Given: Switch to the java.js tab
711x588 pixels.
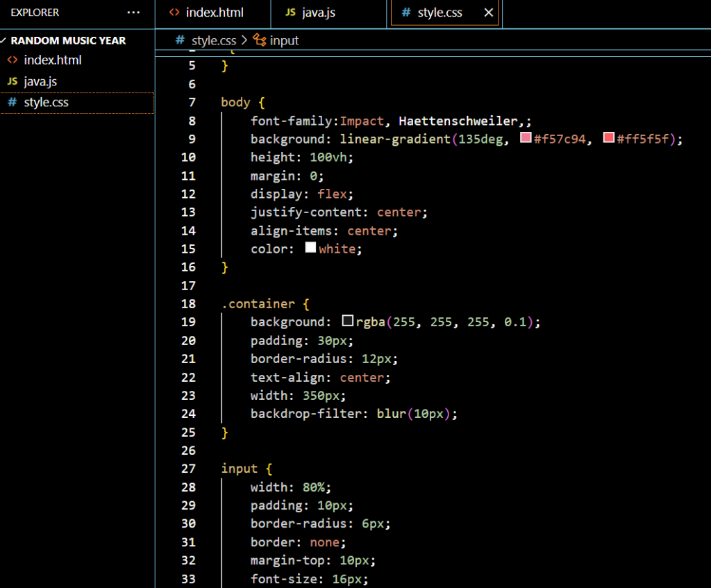Looking at the screenshot, I should [x=319, y=12].
